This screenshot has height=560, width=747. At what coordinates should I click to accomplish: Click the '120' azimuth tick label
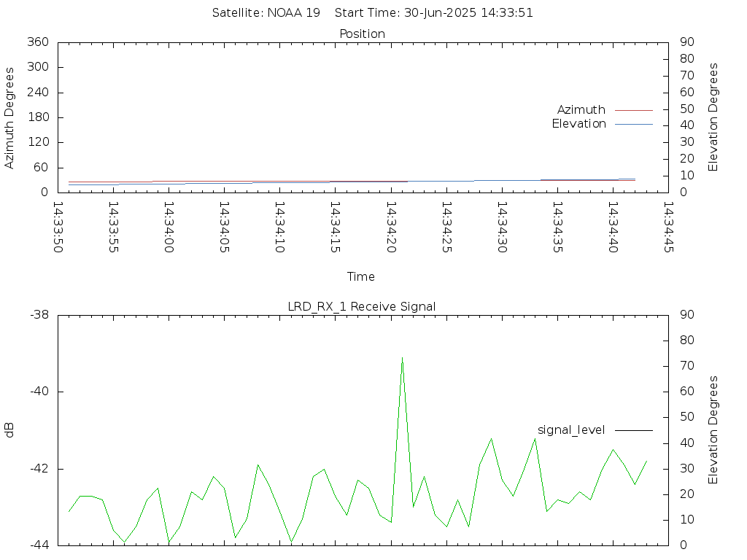click(38, 142)
